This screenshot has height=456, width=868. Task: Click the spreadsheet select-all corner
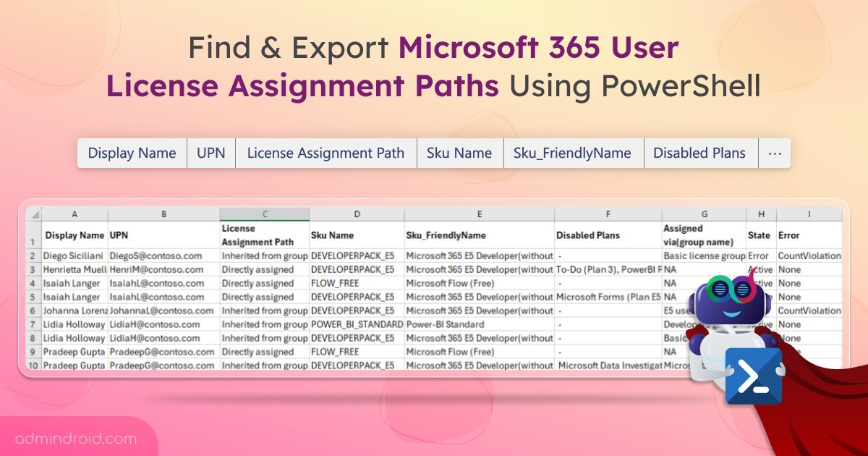tap(34, 214)
